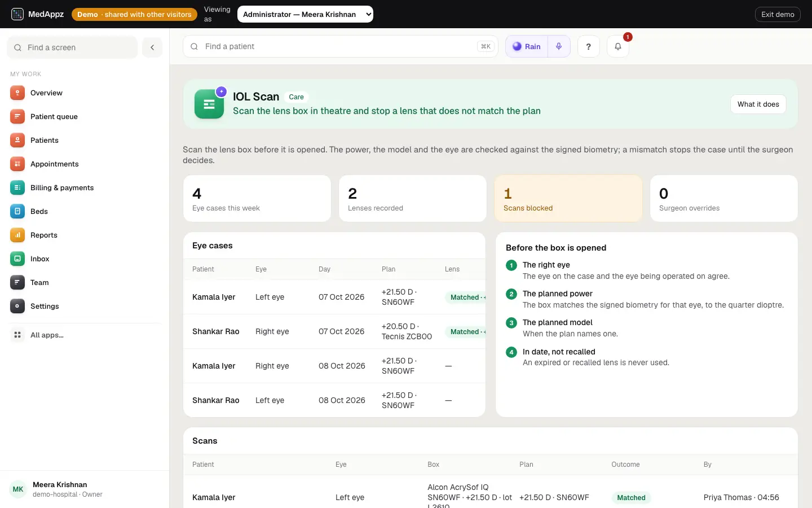The height and width of the screenshot is (508, 812).
Task: Open Billing & payments icon
Action: click(x=17, y=188)
